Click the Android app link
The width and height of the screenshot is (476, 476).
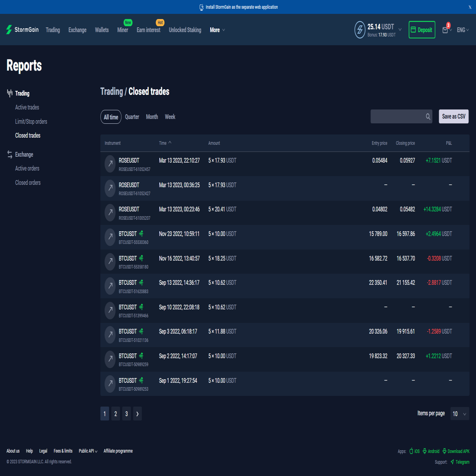coord(431,451)
